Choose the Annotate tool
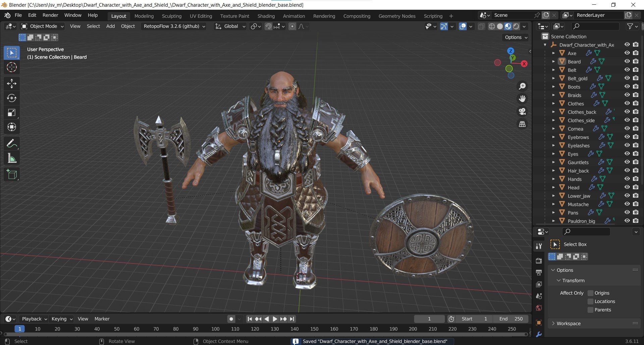 [x=12, y=144]
